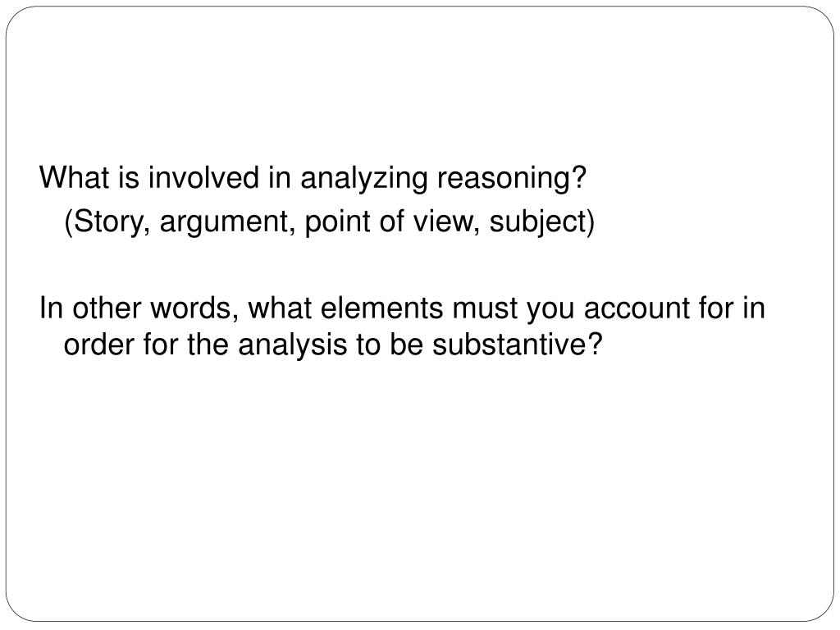Image resolution: width=840 pixels, height=630 pixels.
Task: Click the parenthetical line starting with '(Story, argument'
Action: point(329,221)
